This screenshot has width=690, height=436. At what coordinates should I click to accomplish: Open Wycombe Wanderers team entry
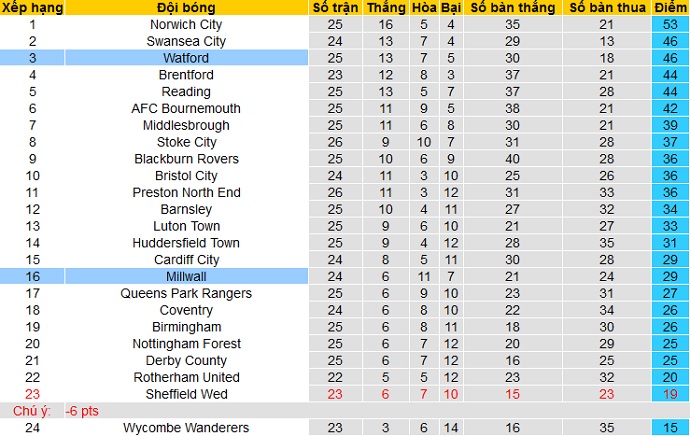(x=186, y=428)
